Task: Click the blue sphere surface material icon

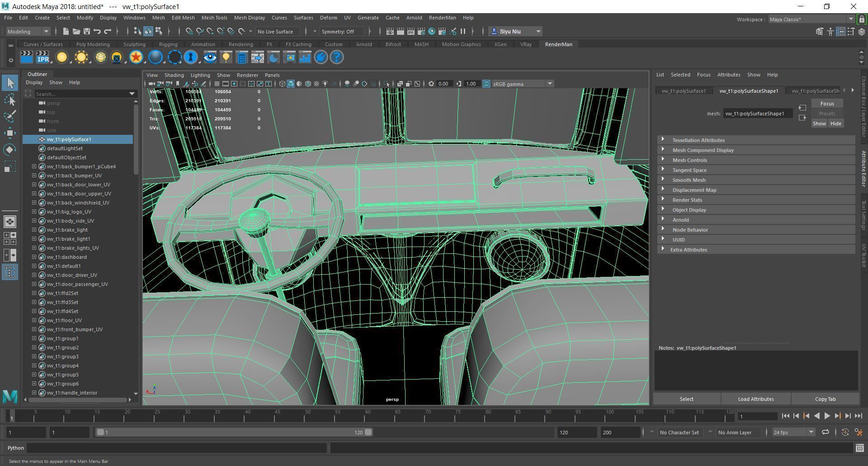Action: click(x=156, y=57)
